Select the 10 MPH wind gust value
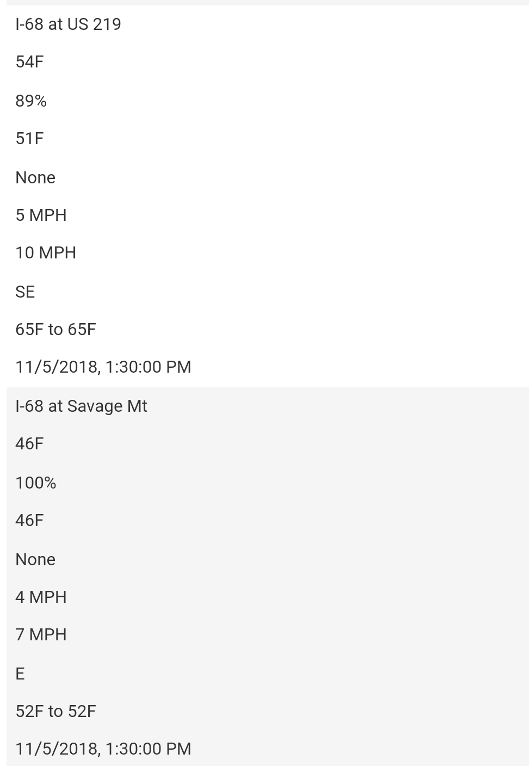Screen dimensions: 532x766 tap(46, 253)
